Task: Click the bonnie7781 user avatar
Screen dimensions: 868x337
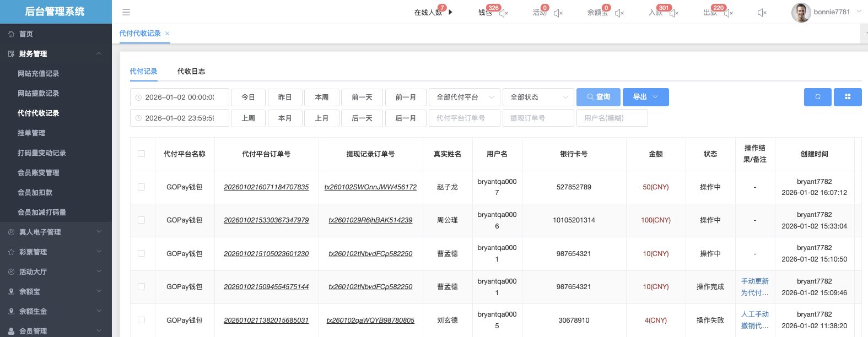Action: pyautogui.click(x=801, y=12)
